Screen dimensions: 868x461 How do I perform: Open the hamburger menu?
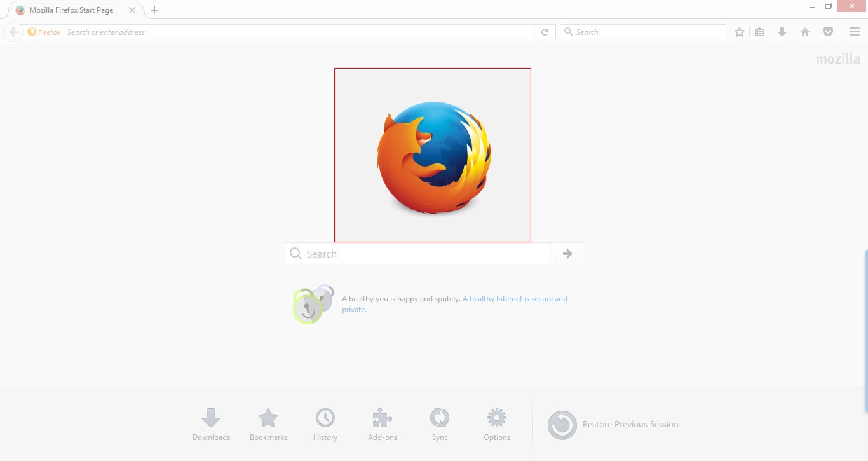pos(855,32)
